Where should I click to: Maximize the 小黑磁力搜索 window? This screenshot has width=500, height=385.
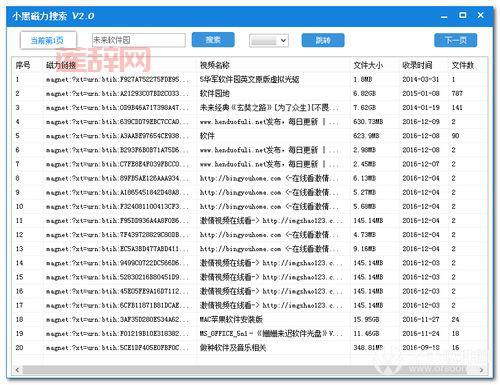point(462,15)
